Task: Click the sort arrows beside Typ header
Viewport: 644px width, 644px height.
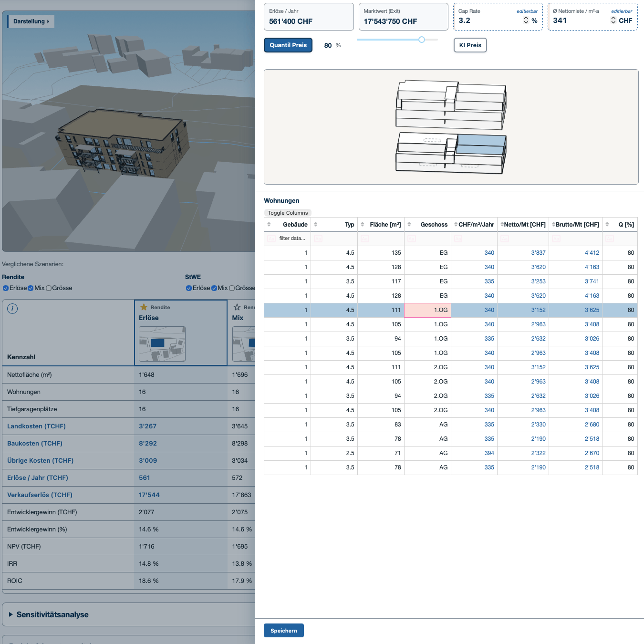Action: tap(316, 224)
